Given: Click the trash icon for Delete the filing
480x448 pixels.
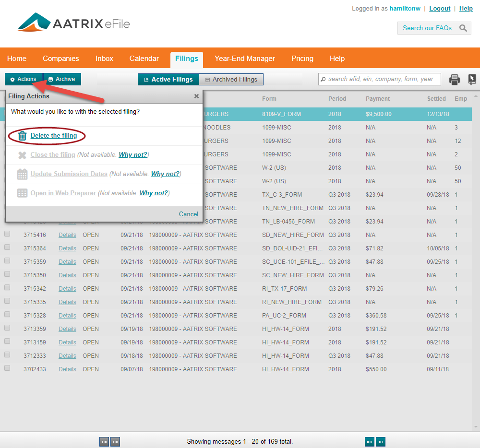Looking at the screenshot, I should point(22,136).
